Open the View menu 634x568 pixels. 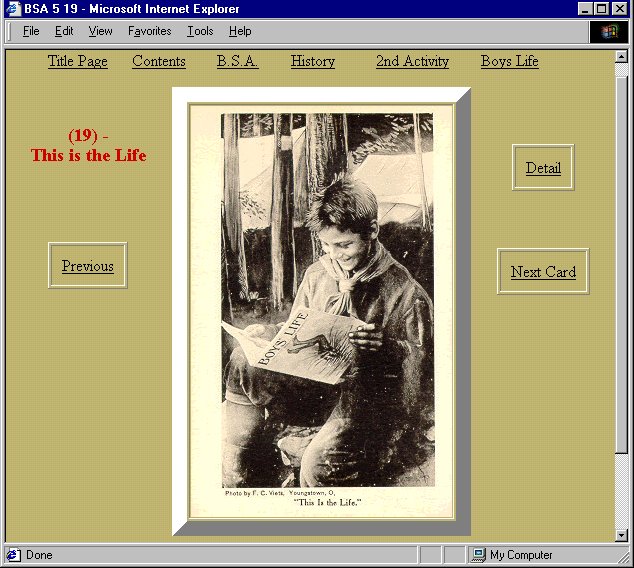pos(100,31)
